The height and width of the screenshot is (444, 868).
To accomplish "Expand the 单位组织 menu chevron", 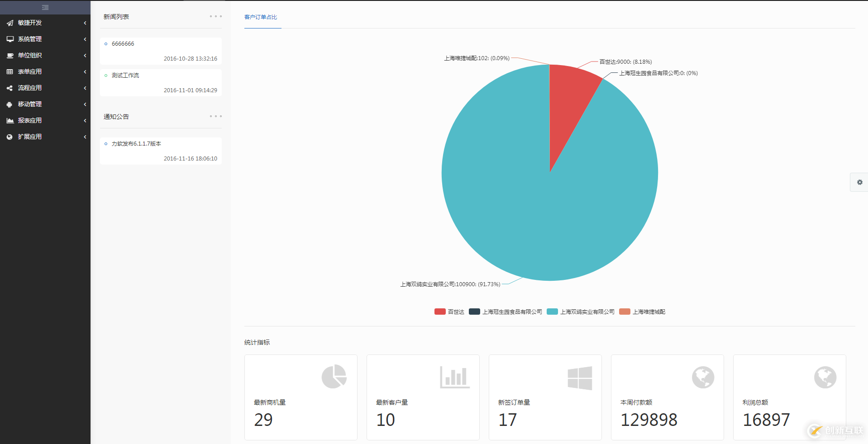I will pos(85,56).
